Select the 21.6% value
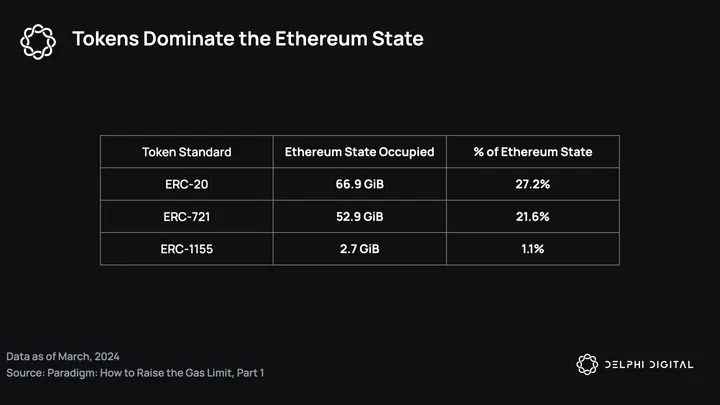The width and height of the screenshot is (720, 405). [532, 216]
